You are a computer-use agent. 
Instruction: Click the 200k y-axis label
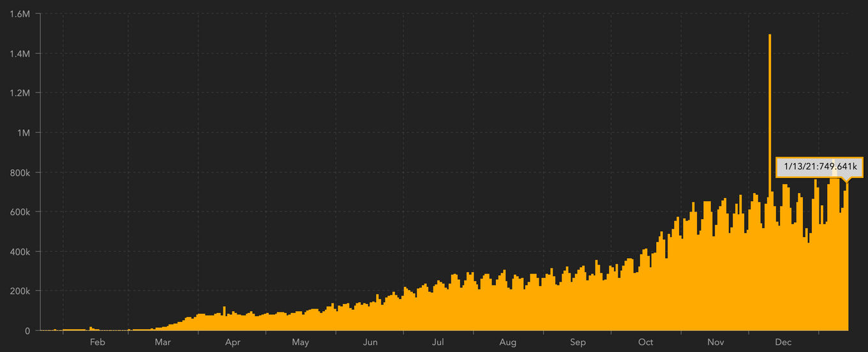point(19,291)
